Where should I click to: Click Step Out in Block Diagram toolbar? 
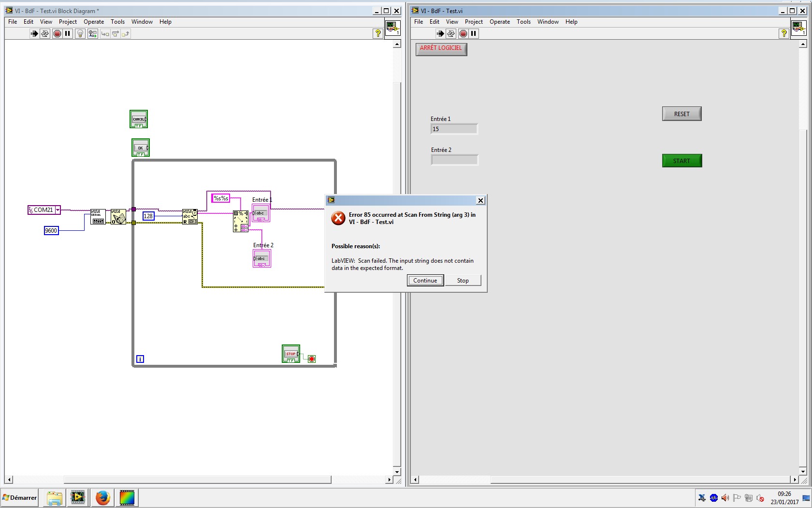coord(126,33)
